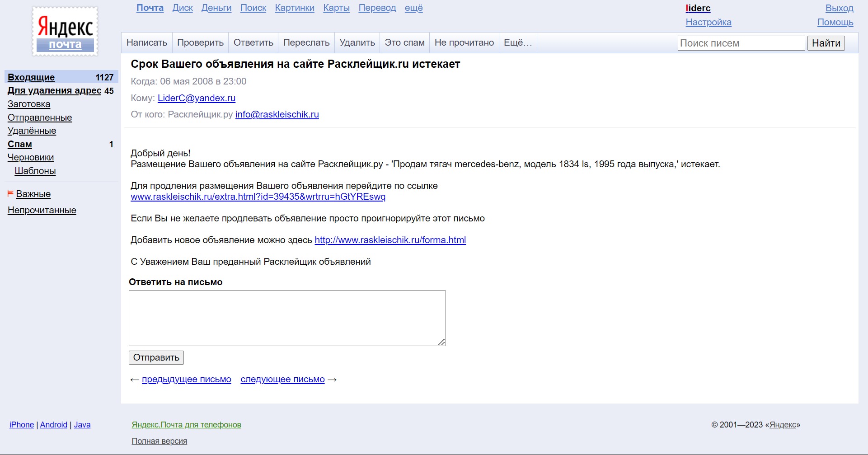Expand the Ещё… toolbar menu
This screenshot has width=868, height=455.
[x=518, y=42]
